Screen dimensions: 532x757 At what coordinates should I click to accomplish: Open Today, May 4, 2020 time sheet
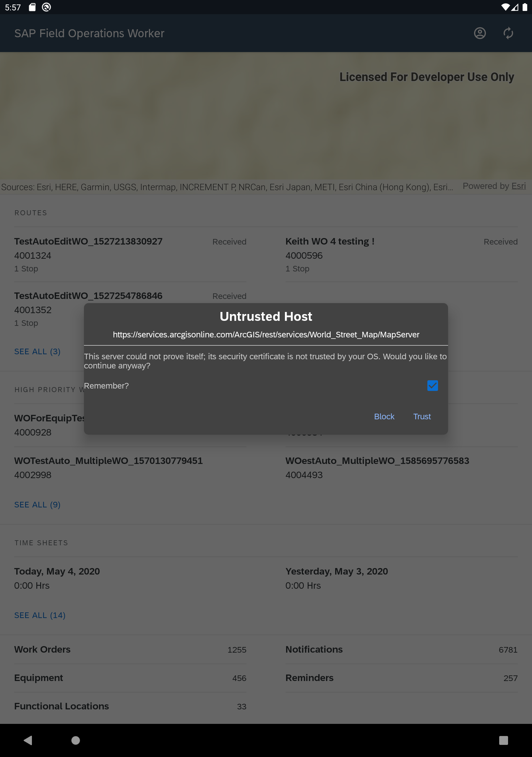pyautogui.click(x=130, y=578)
